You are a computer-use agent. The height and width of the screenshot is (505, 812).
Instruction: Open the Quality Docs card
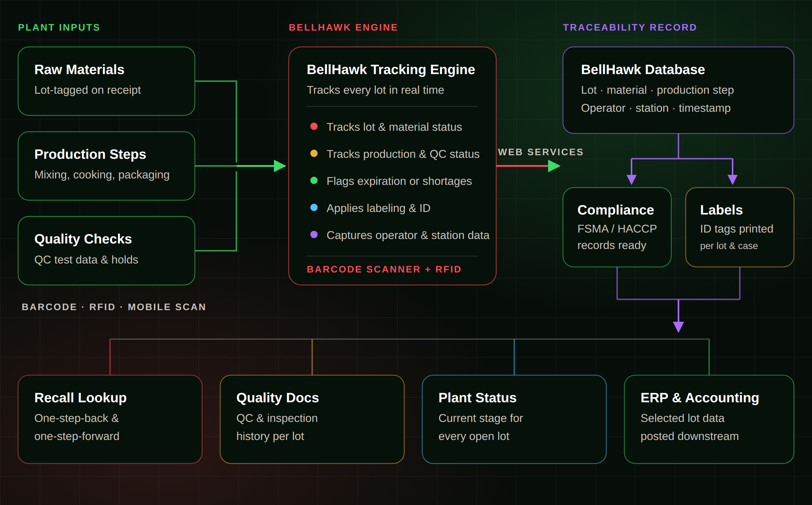pos(312,419)
